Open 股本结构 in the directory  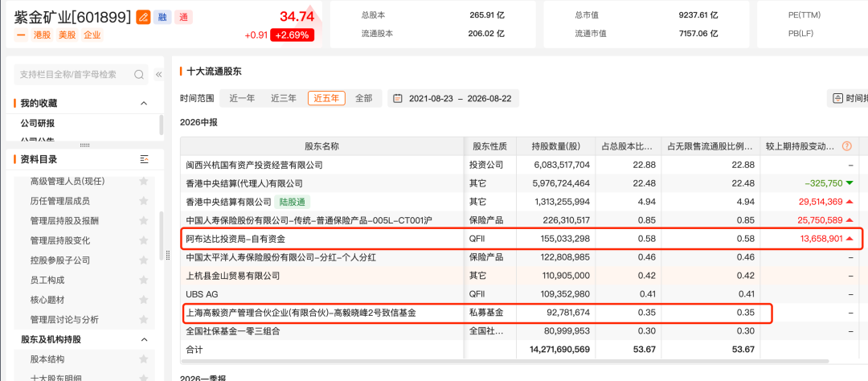click(47, 358)
